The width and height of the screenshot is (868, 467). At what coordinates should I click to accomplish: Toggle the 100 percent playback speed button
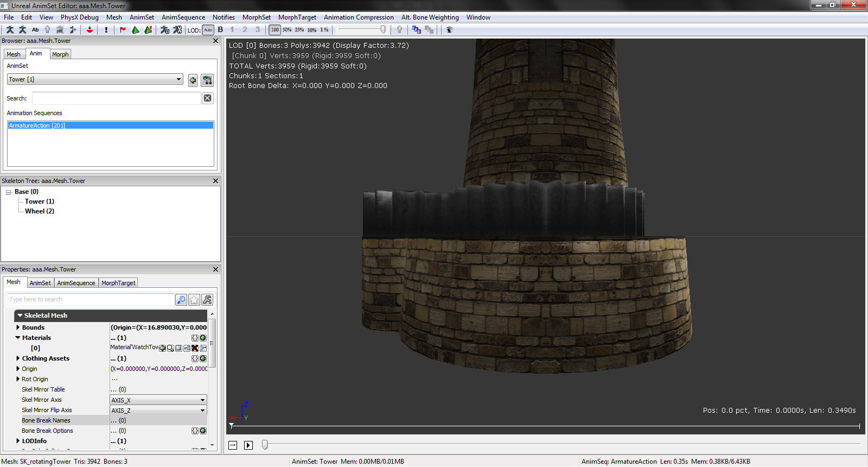pos(275,30)
